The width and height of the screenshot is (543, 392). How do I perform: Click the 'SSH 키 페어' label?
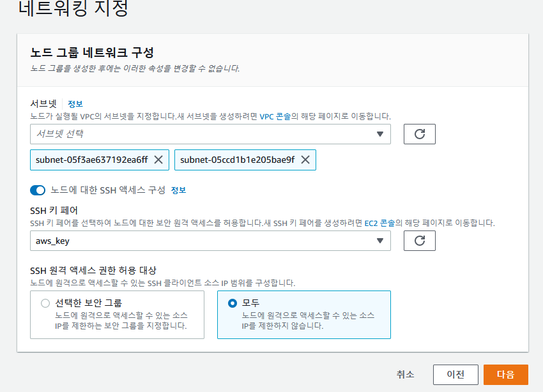point(54,210)
